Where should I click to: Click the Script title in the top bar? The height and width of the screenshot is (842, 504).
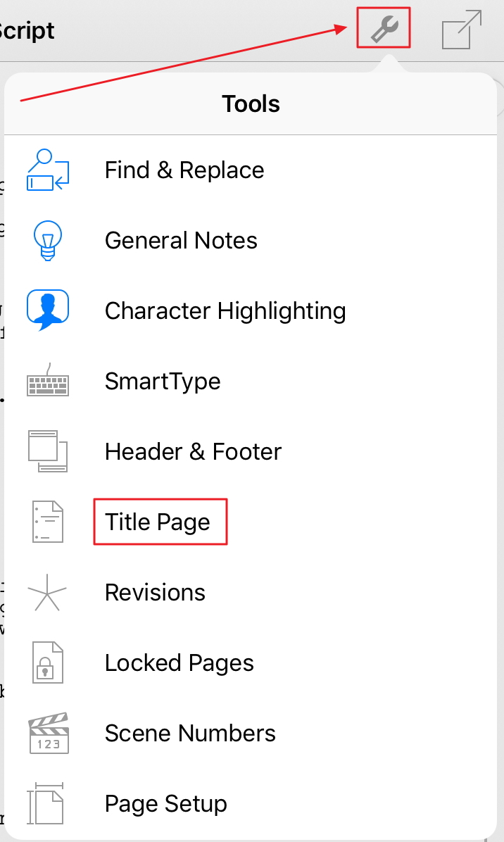[27, 30]
